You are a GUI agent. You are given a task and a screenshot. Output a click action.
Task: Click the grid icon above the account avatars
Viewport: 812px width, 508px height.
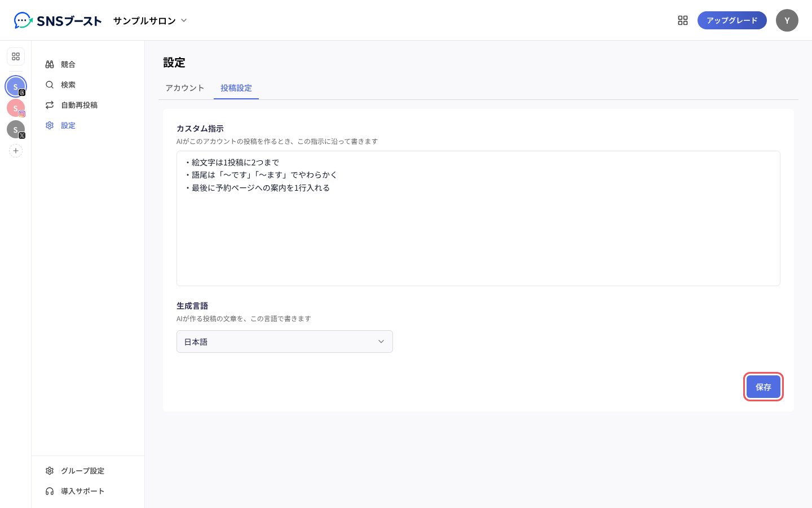(x=16, y=56)
